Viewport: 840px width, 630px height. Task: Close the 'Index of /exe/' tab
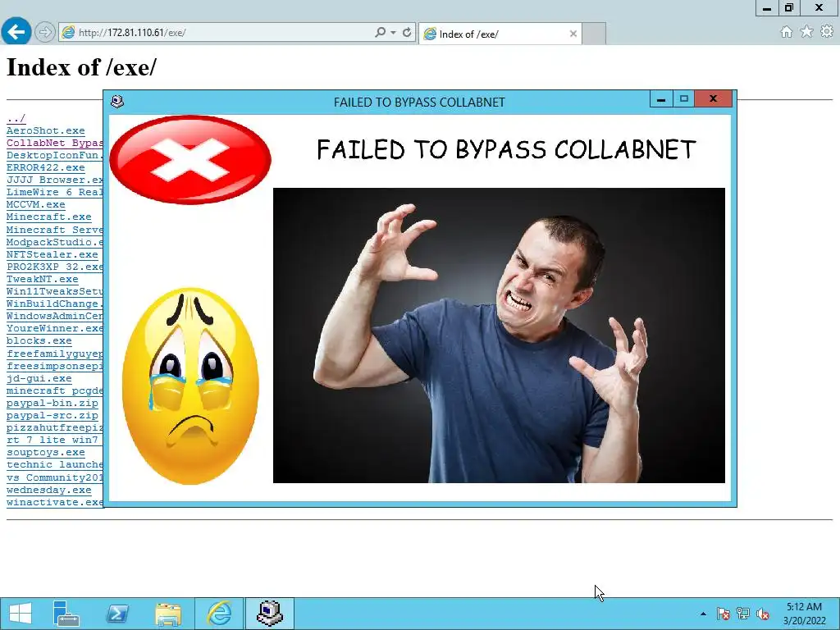pos(573,34)
